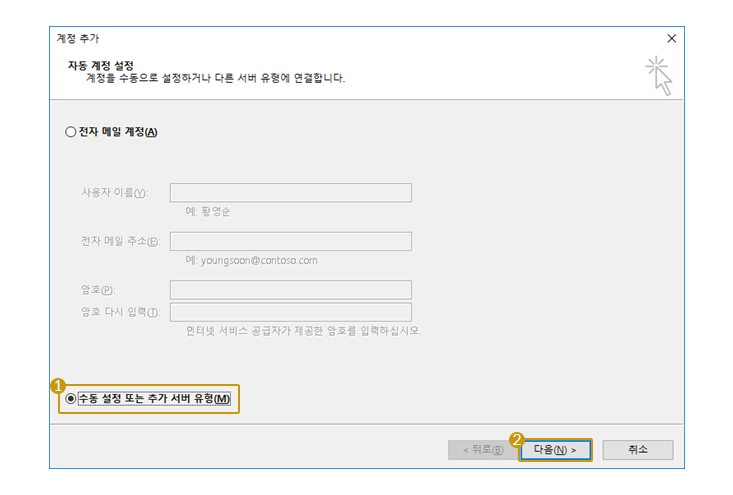Close the 계정 추가 dialog
This screenshot has height=495, width=733.
[x=671, y=38]
